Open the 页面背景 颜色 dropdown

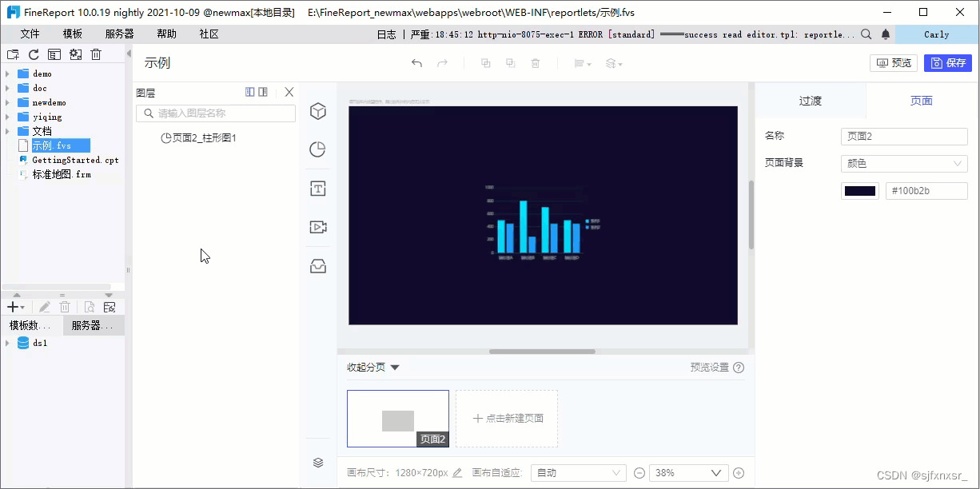tap(904, 163)
